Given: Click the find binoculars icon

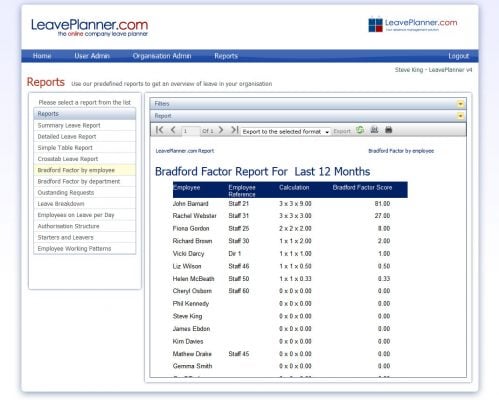Looking at the screenshot, I should [374, 130].
